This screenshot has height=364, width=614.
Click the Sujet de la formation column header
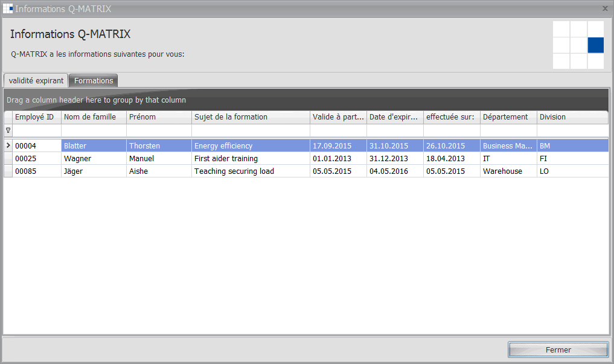tap(251, 117)
